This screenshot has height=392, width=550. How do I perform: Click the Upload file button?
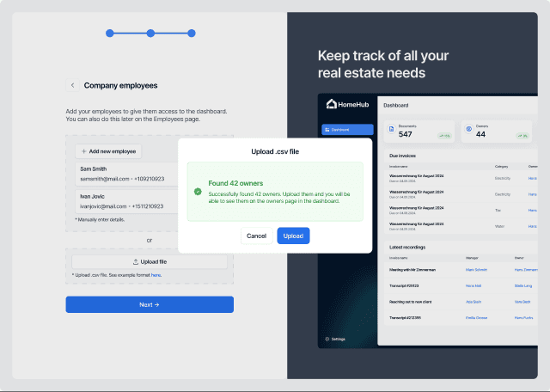point(150,262)
